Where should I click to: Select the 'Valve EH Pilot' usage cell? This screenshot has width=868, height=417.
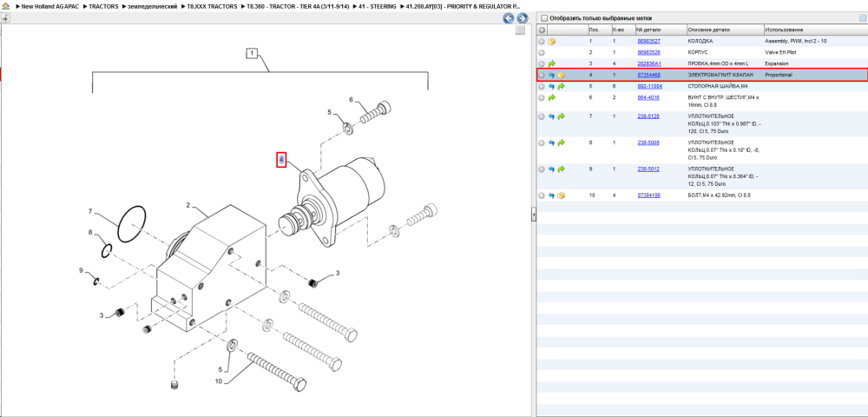point(780,53)
